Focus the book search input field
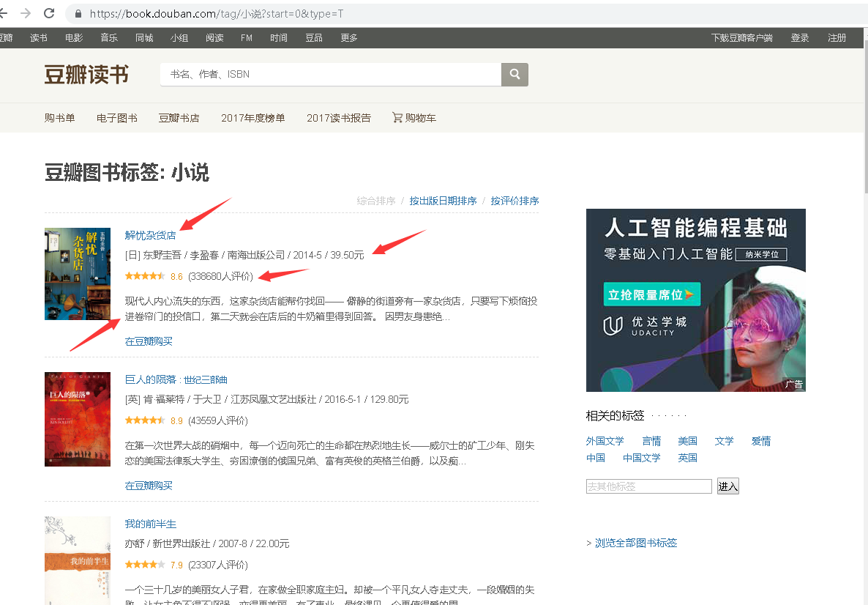The height and width of the screenshot is (605, 868). tap(331, 74)
